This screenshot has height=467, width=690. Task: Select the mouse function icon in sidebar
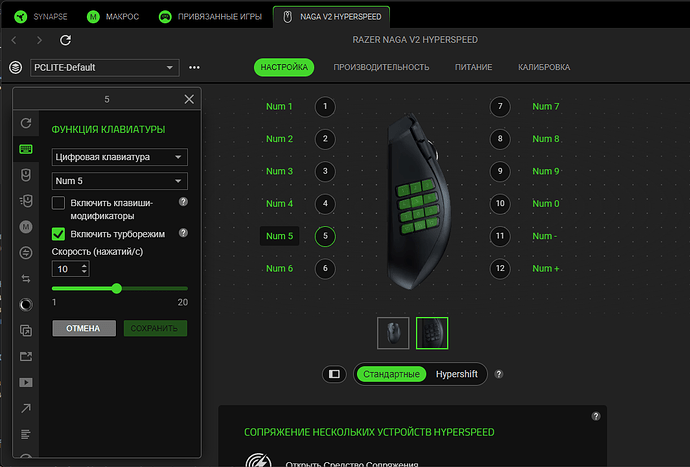pos(26,175)
